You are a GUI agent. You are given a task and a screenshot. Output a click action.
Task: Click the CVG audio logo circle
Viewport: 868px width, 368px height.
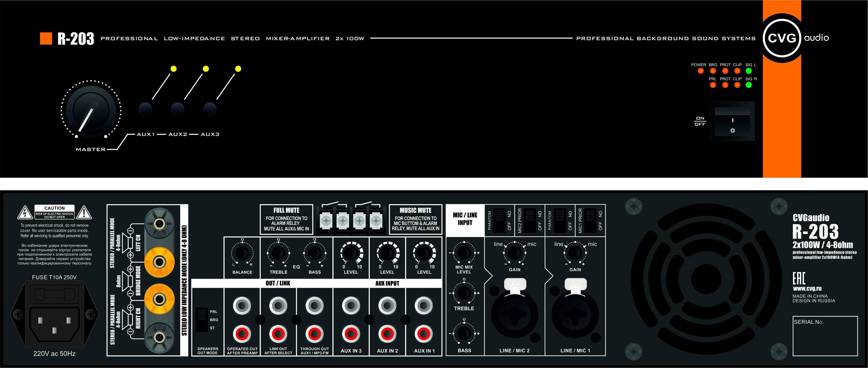(x=782, y=38)
